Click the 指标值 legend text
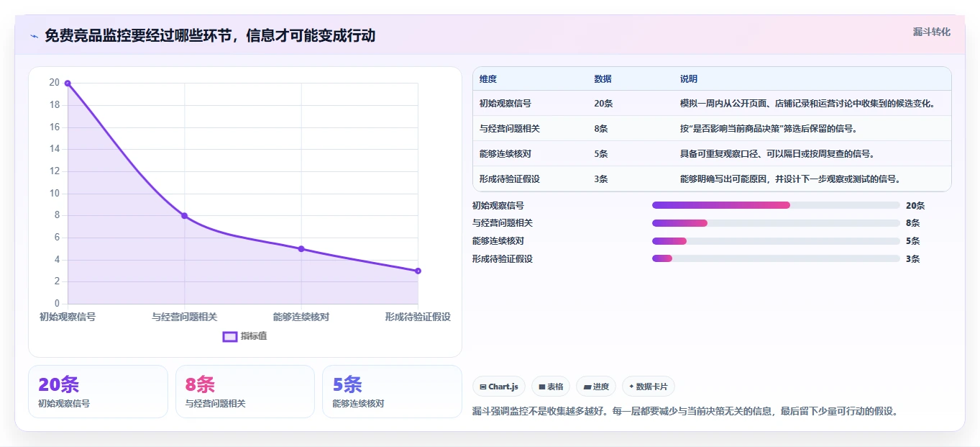Screen dimensions: 980x447 click(x=254, y=336)
